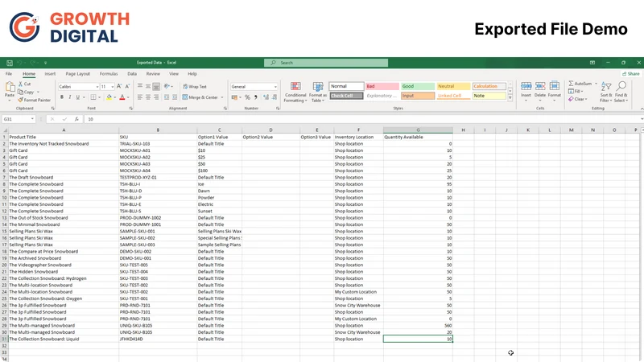This screenshot has height=362, width=644.
Task: Click the Insert cells icon
Action: click(x=526, y=86)
